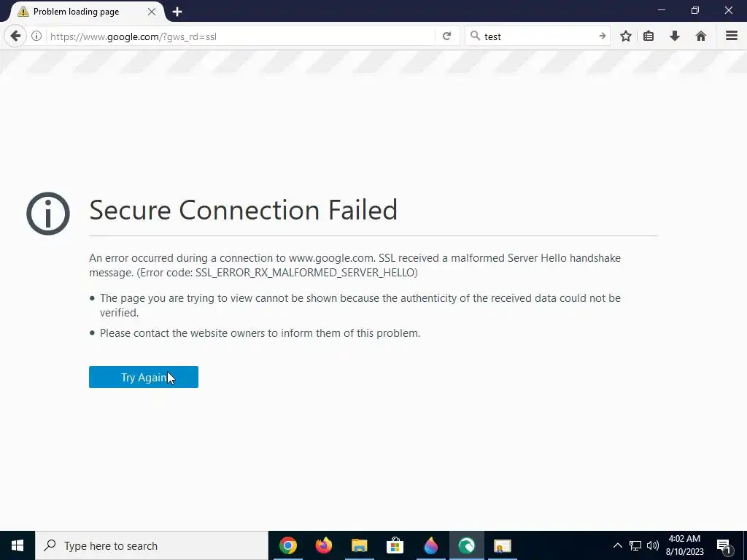Image resolution: width=747 pixels, height=560 pixels.
Task: Reload the current page
Action: (x=446, y=36)
